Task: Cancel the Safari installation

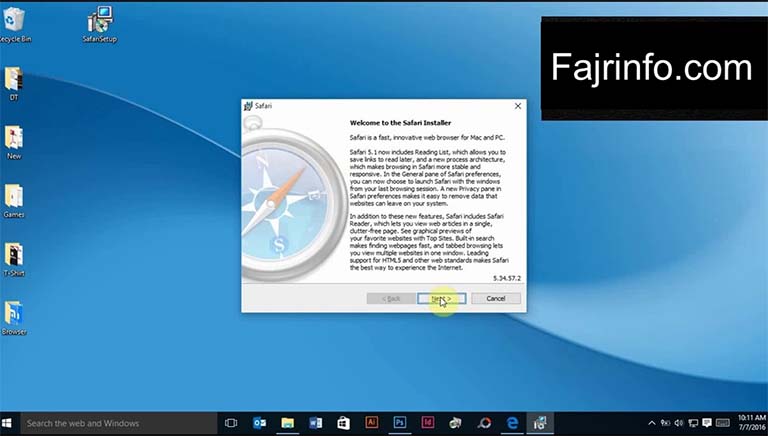Action: pyautogui.click(x=496, y=298)
